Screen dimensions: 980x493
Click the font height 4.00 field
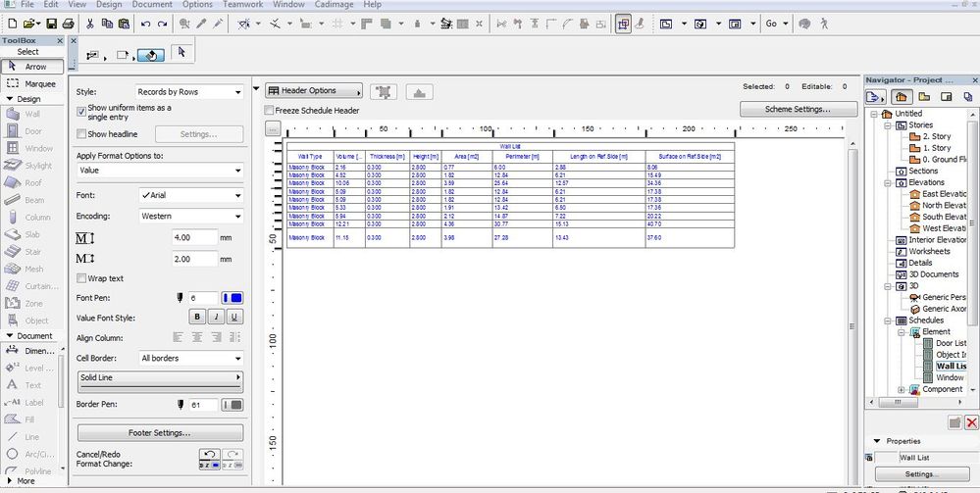(x=194, y=238)
